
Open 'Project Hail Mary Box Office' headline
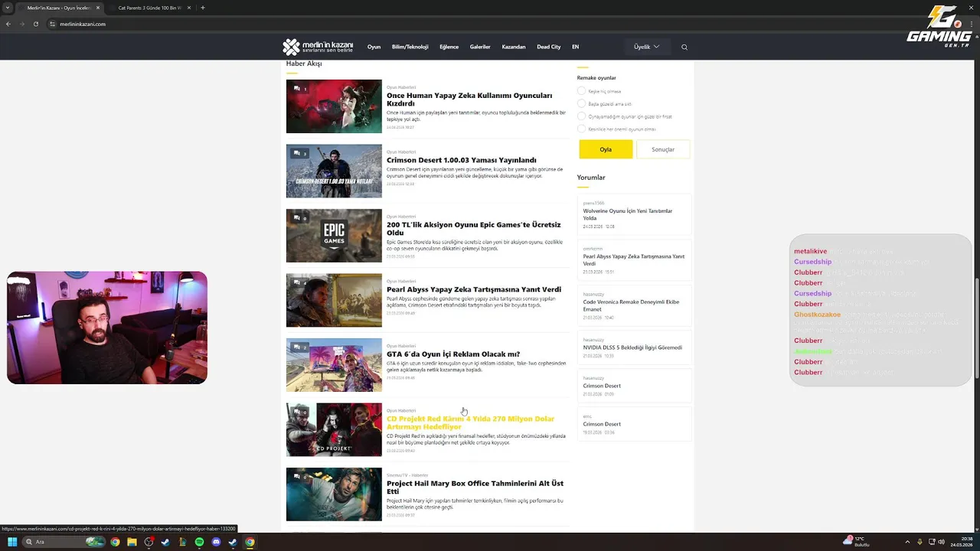click(475, 487)
